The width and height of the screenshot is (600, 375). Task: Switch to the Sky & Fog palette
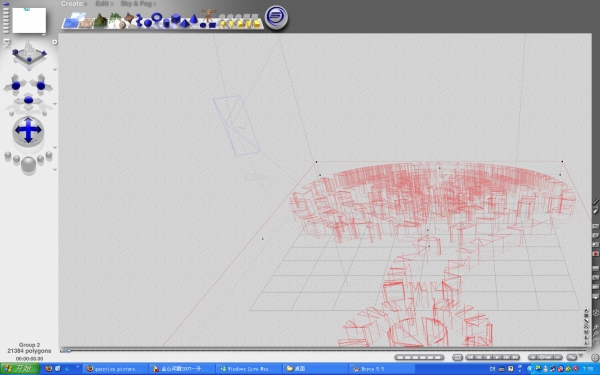click(x=138, y=3)
